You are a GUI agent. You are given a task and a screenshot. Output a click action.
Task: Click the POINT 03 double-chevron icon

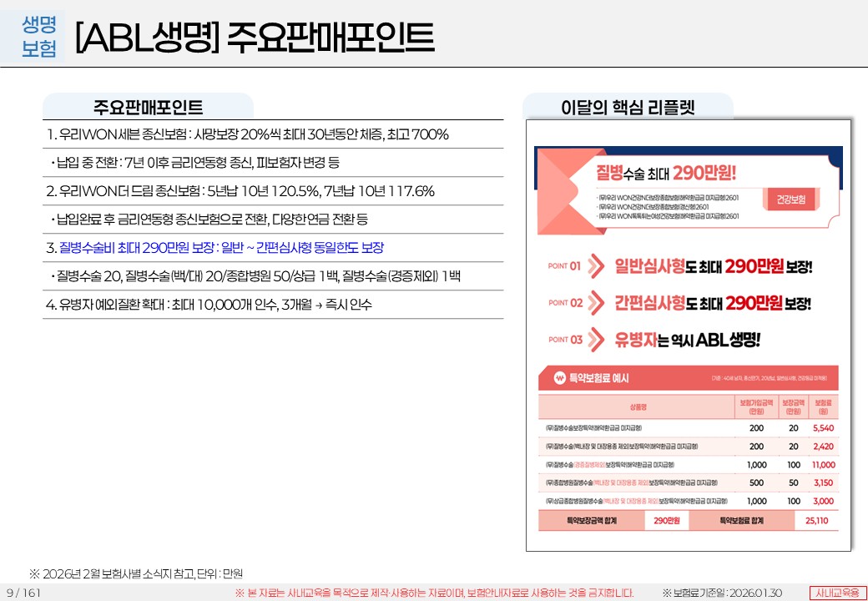(x=596, y=339)
